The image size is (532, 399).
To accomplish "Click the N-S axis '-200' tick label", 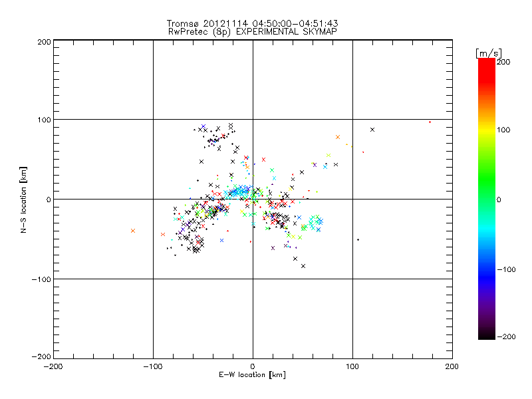I will tap(41, 356).
